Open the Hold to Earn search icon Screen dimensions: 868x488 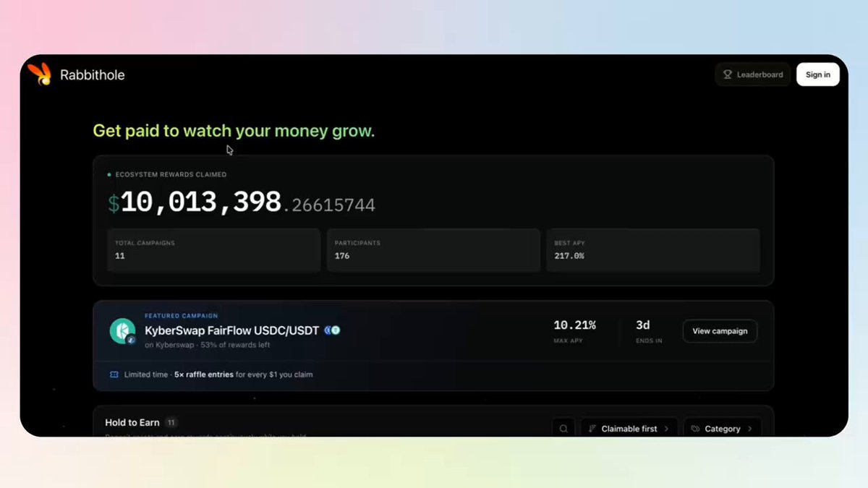click(563, 429)
